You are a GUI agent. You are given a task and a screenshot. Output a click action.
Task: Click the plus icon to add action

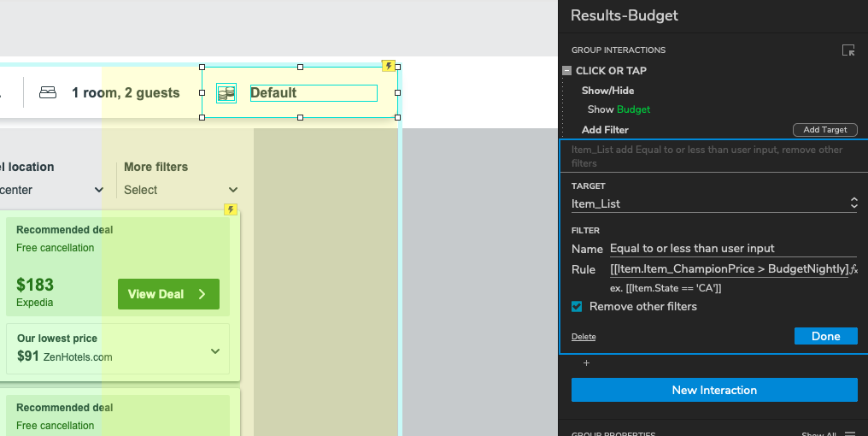pyautogui.click(x=586, y=363)
